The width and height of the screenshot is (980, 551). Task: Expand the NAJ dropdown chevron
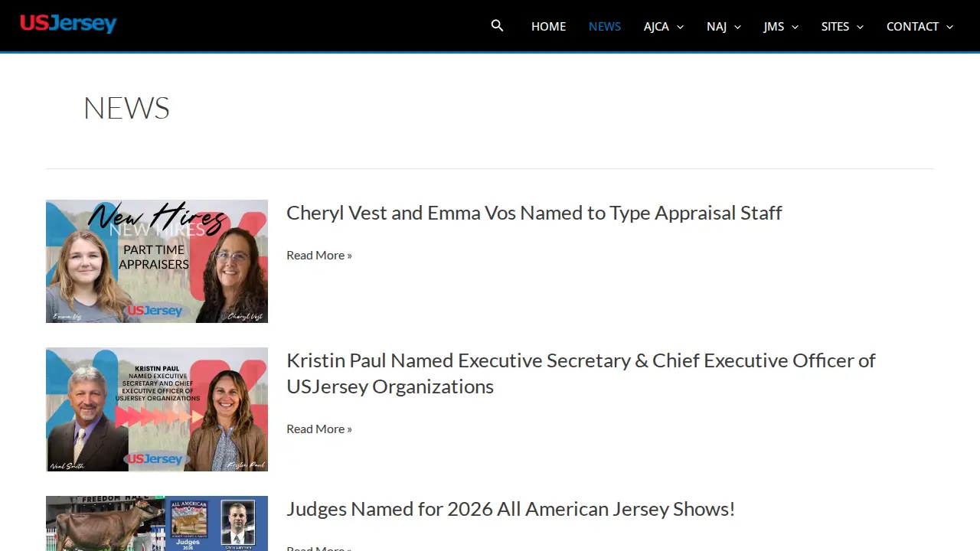click(x=737, y=27)
